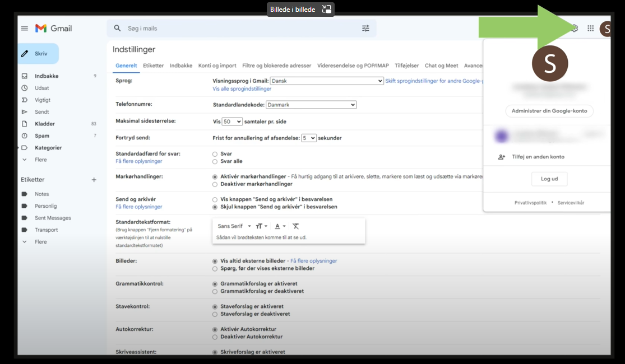Click the Udsat clock icon
Screen dimensions: 625x364
[25, 88]
